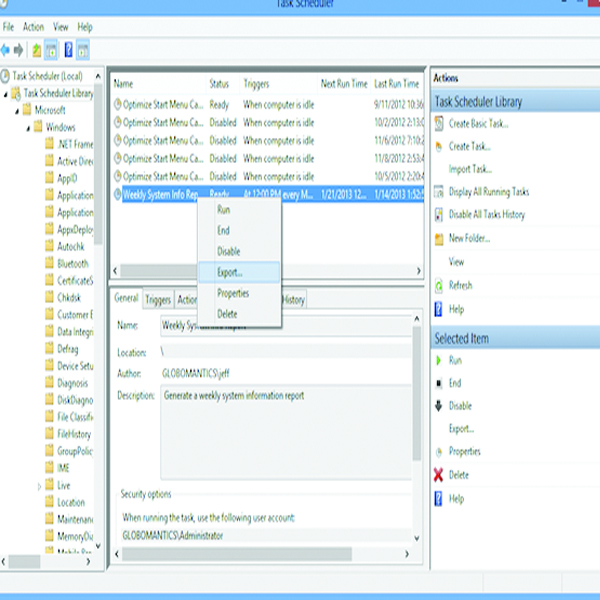Click the Bluetooth folder icon
Image resolution: width=600 pixels, height=600 pixels.
49,263
